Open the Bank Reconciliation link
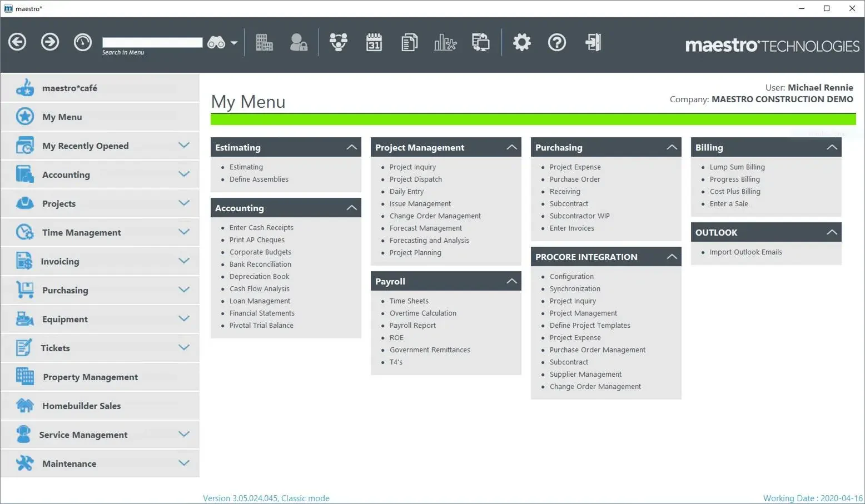Image resolution: width=865 pixels, height=504 pixels. point(260,264)
